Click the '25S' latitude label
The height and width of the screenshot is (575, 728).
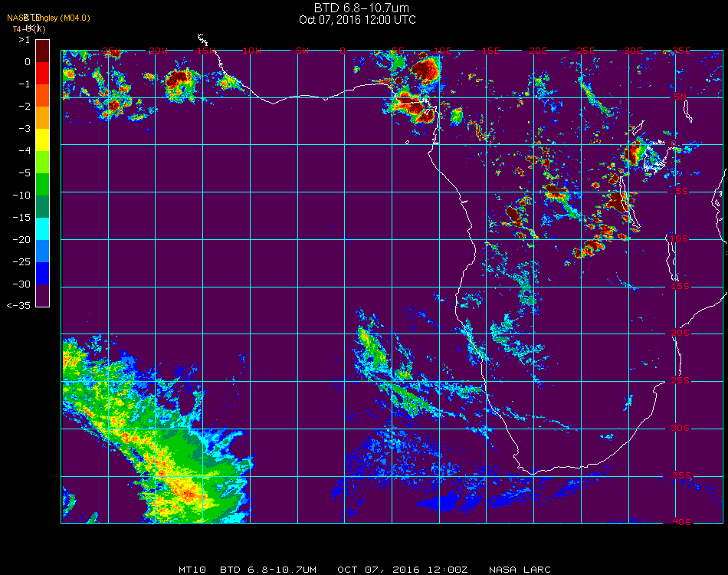(x=680, y=381)
